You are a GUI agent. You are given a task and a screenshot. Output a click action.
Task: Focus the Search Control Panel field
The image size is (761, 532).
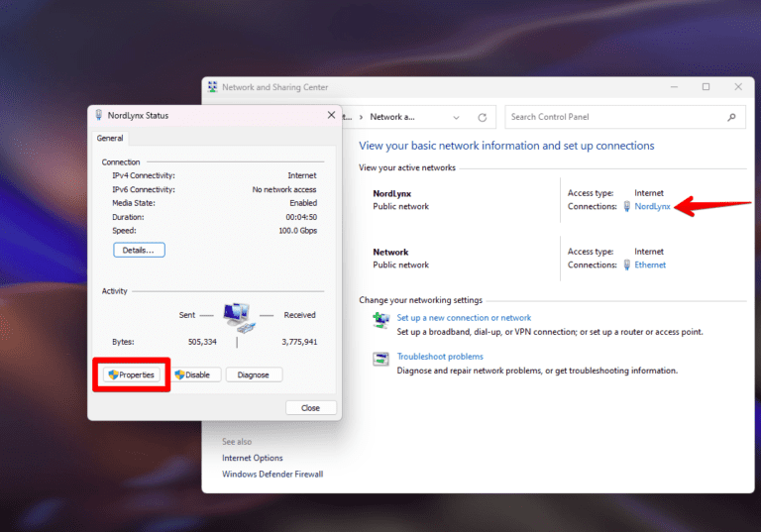tap(614, 117)
